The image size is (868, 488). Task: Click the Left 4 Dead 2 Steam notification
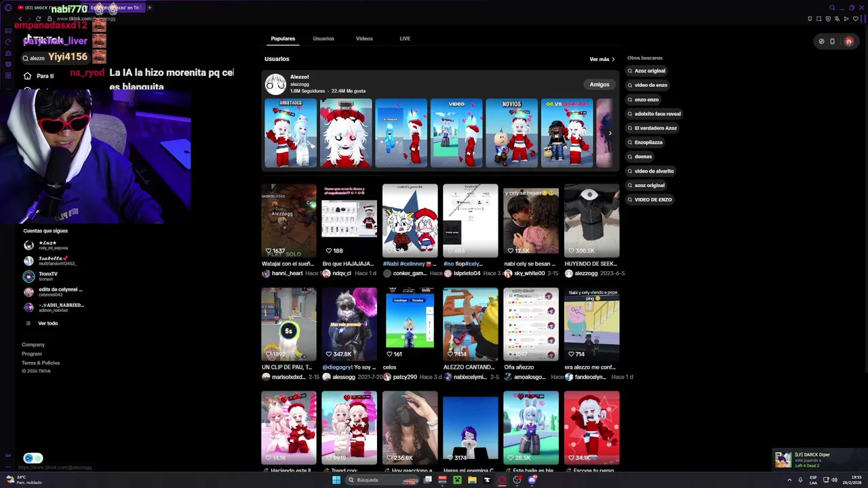coord(819,460)
